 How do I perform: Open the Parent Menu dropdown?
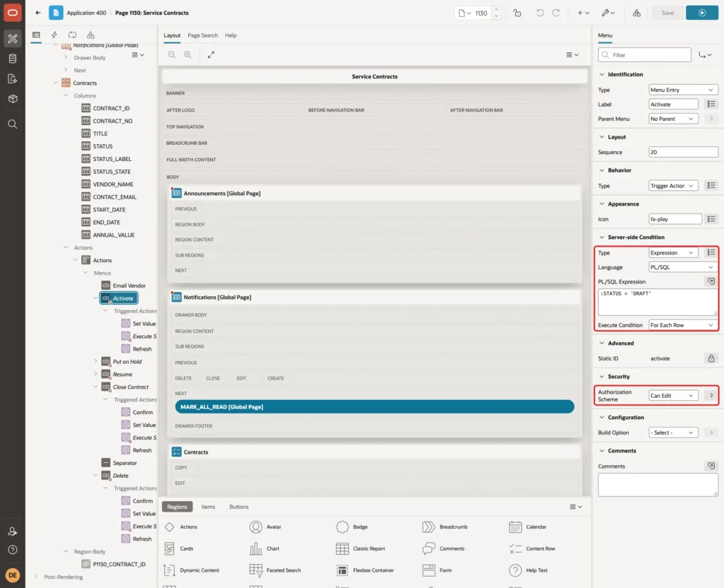(x=673, y=119)
